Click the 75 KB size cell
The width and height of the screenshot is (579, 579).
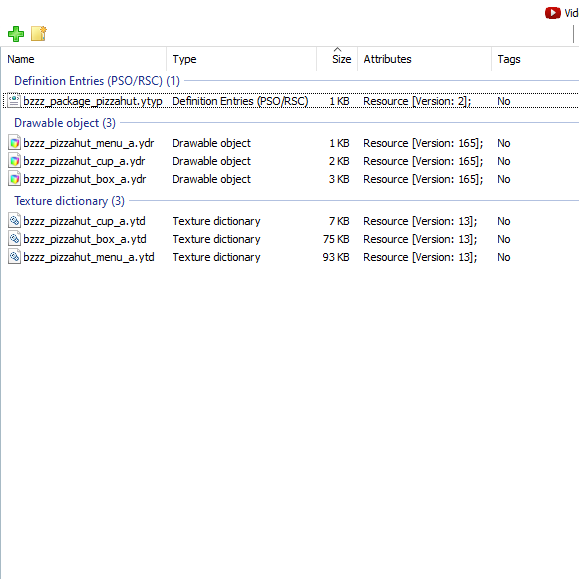pyautogui.click(x=336, y=239)
